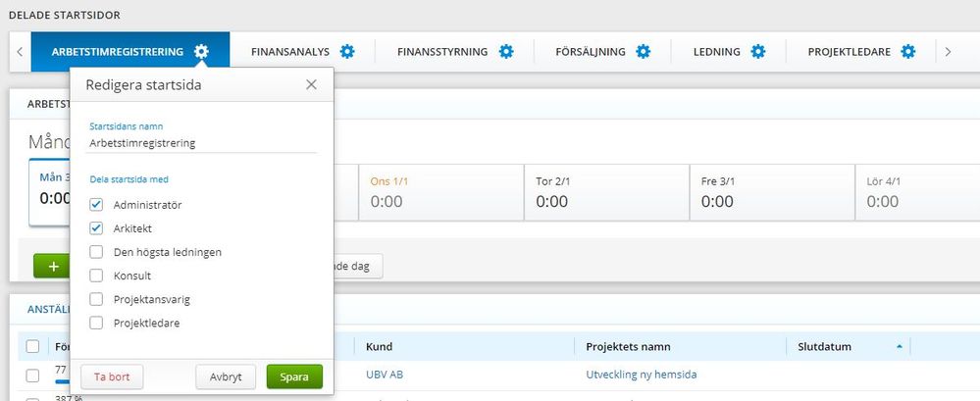Image resolution: width=980 pixels, height=401 pixels.
Task: Check the Konsult checkbox
Action: coord(96,276)
